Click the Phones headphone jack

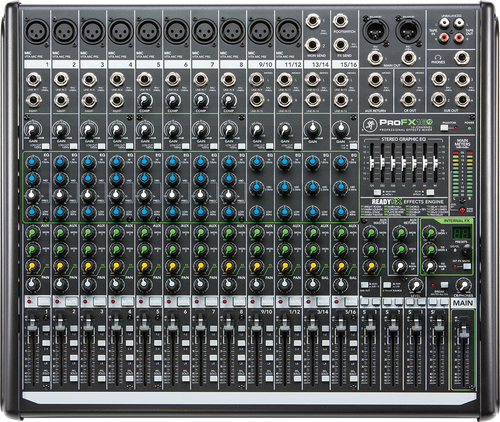[x=462, y=58]
